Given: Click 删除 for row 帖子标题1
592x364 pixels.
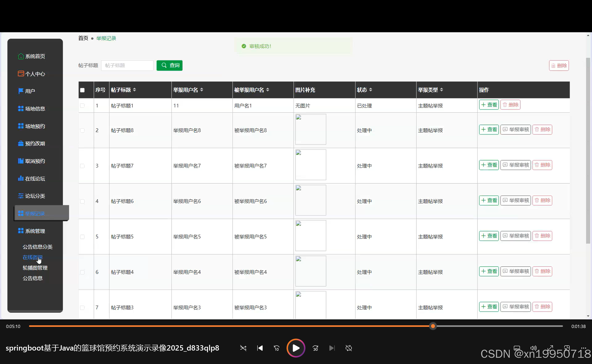Looking at the screenshot, I should [510, 105].
